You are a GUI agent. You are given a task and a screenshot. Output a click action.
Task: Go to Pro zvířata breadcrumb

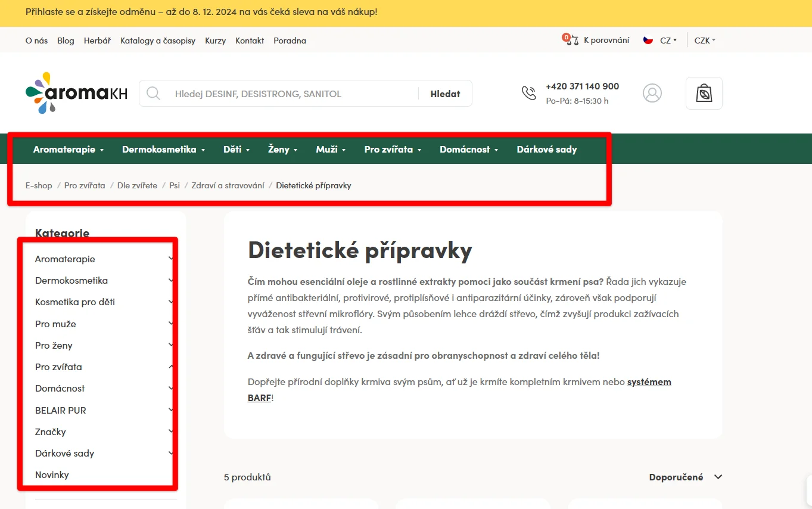tap(85, 185)
